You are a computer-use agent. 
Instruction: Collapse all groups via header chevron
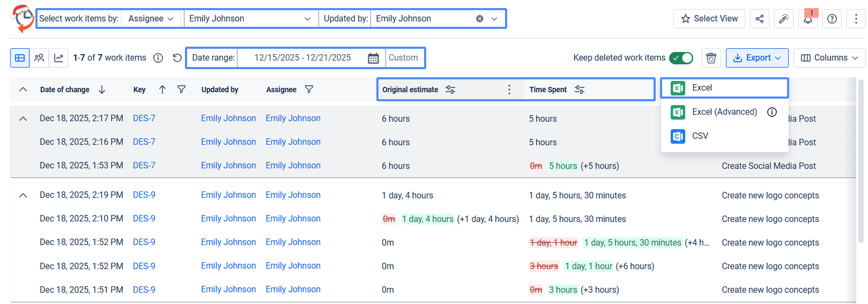tap(23, 90)
